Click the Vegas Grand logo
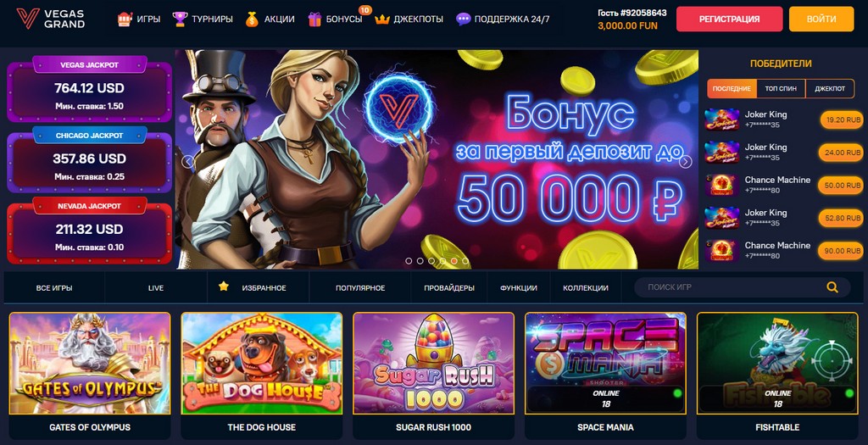 pyautogui.click(x=50, y=19)
